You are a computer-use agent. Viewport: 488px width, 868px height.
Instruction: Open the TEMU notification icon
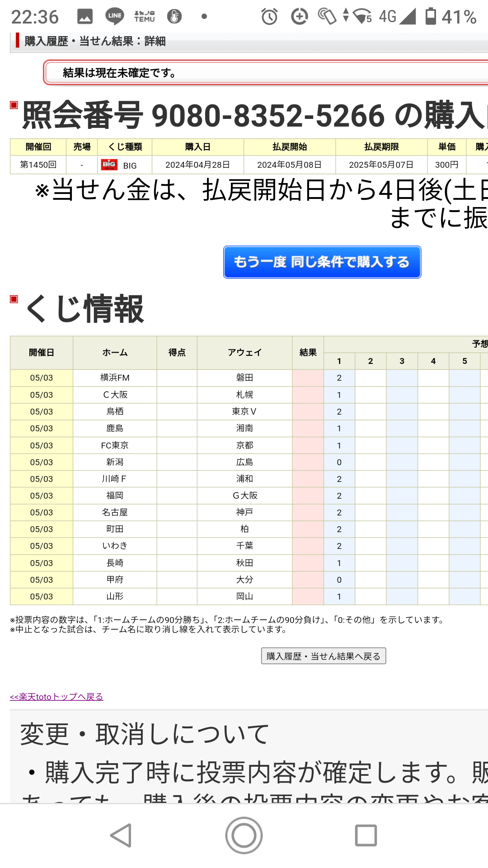pyautogui.click(x=145, y=17)
